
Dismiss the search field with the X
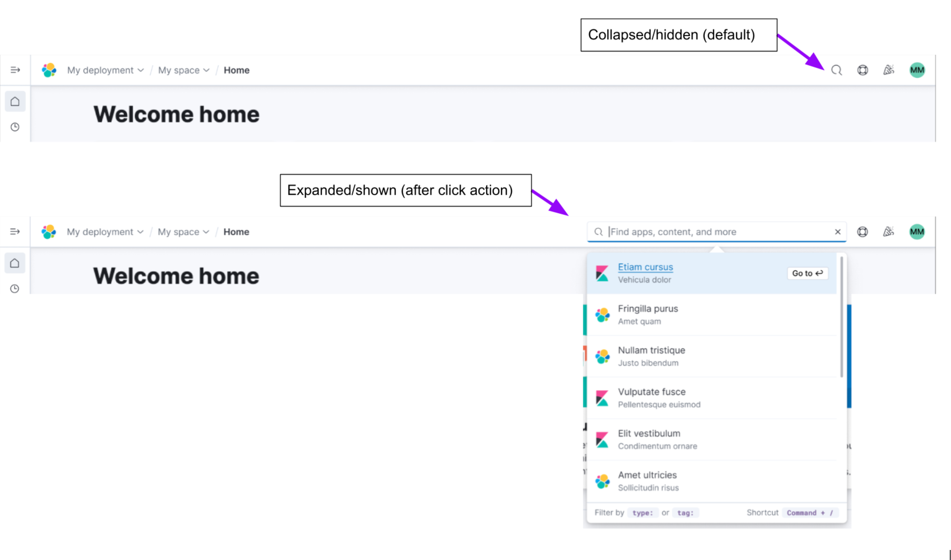[x=838, y=231]
